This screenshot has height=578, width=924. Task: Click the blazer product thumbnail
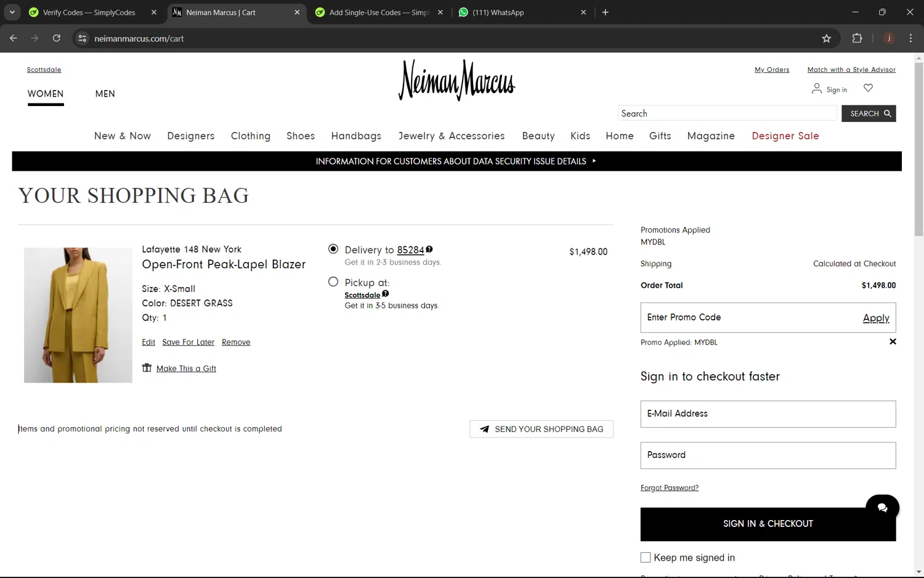78,315
